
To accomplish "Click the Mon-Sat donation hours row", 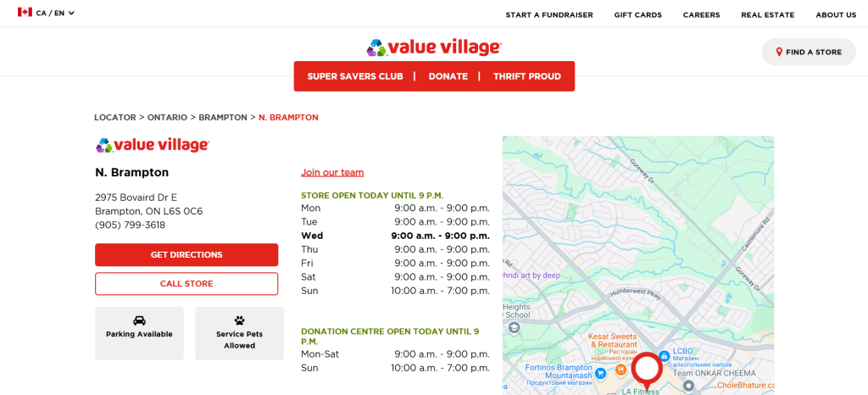I will coord(395,354).
